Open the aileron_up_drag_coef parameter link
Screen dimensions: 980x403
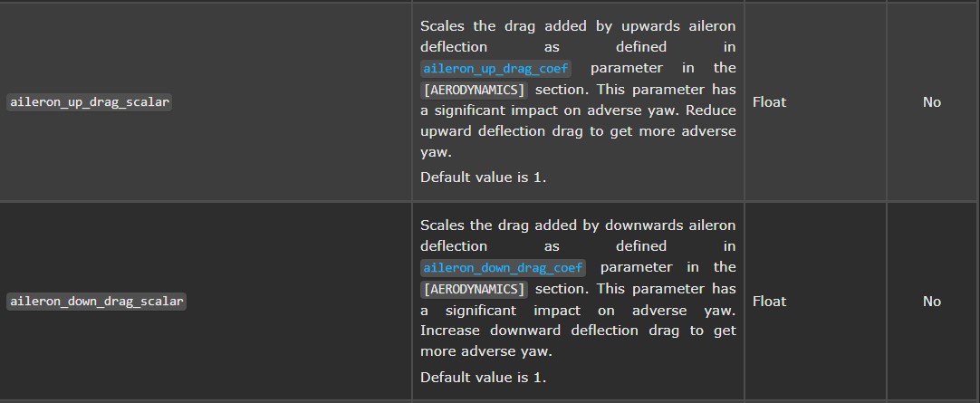pos(496,68)
